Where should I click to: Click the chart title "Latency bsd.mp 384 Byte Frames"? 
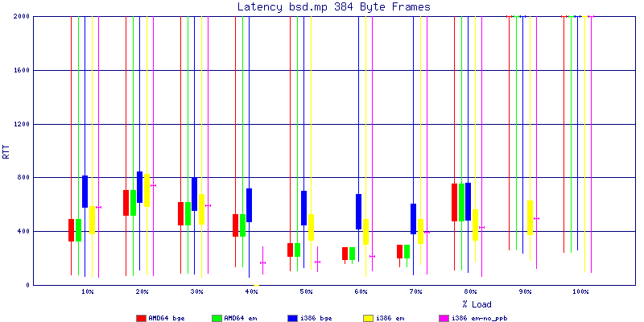click(x=333, y=6)
